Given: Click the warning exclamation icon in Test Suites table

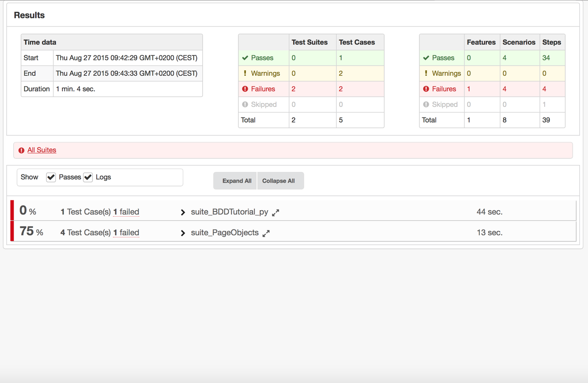Looking at the screenshot, I should coord(245,73).
